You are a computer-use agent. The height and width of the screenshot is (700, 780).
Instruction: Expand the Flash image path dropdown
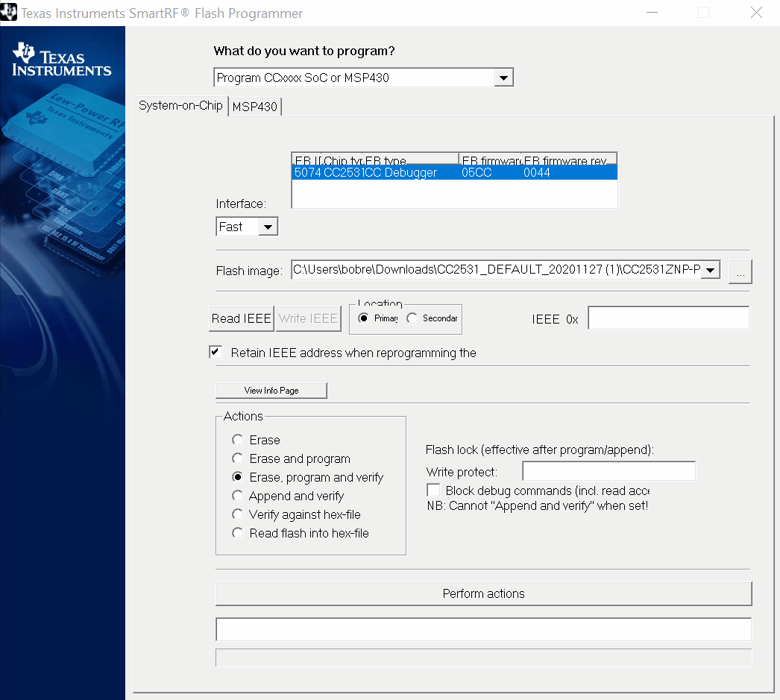(711, 270)
